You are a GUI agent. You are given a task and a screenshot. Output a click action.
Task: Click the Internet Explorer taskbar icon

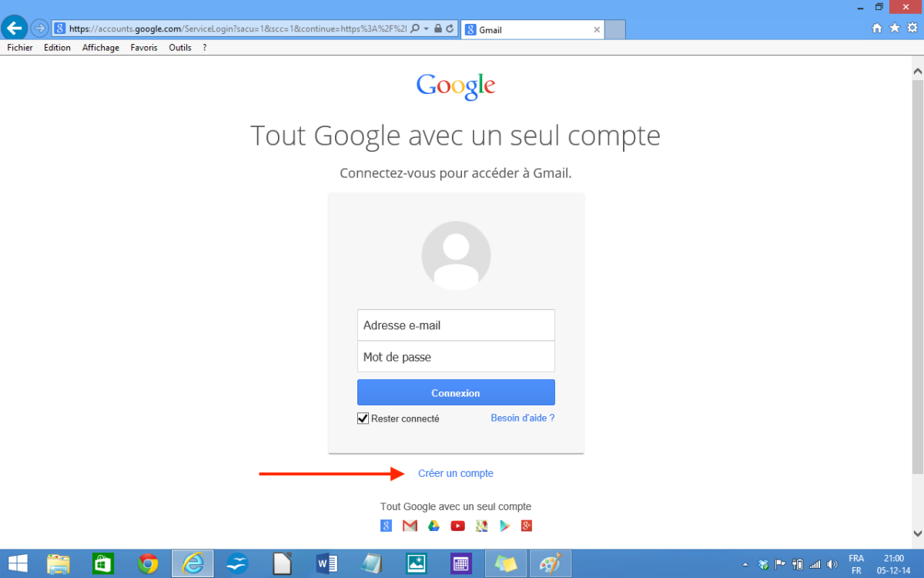coord(192,563)
